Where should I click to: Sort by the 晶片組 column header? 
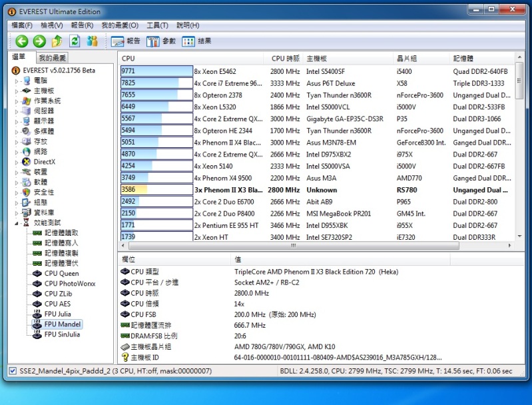(421, 59)
